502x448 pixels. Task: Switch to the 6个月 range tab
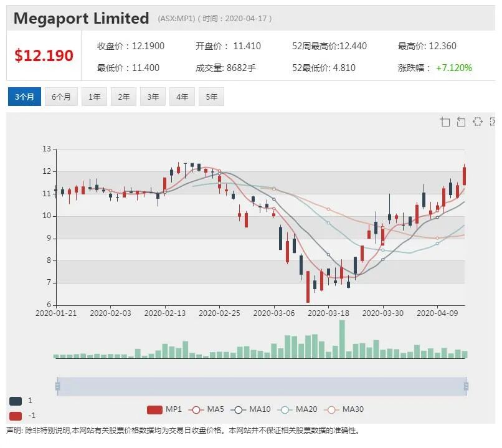61,97
